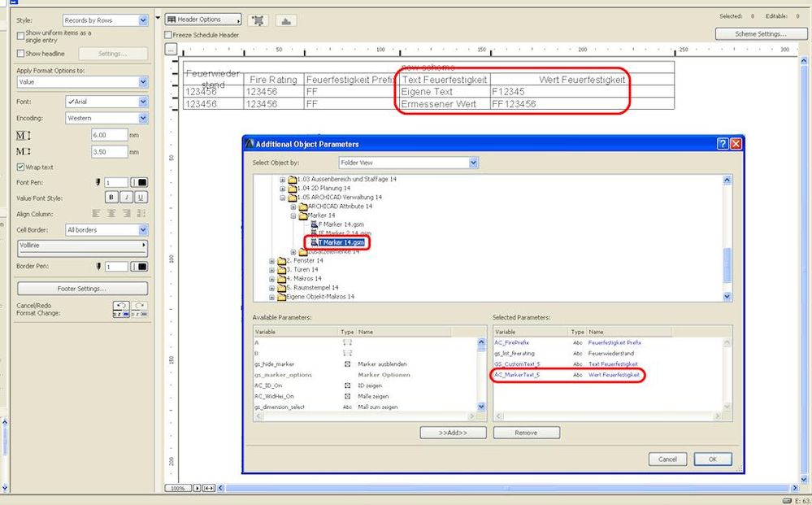This screenshot has height=505, width=812.
Task: Click the undo format change icon
Action: (121, 309)
